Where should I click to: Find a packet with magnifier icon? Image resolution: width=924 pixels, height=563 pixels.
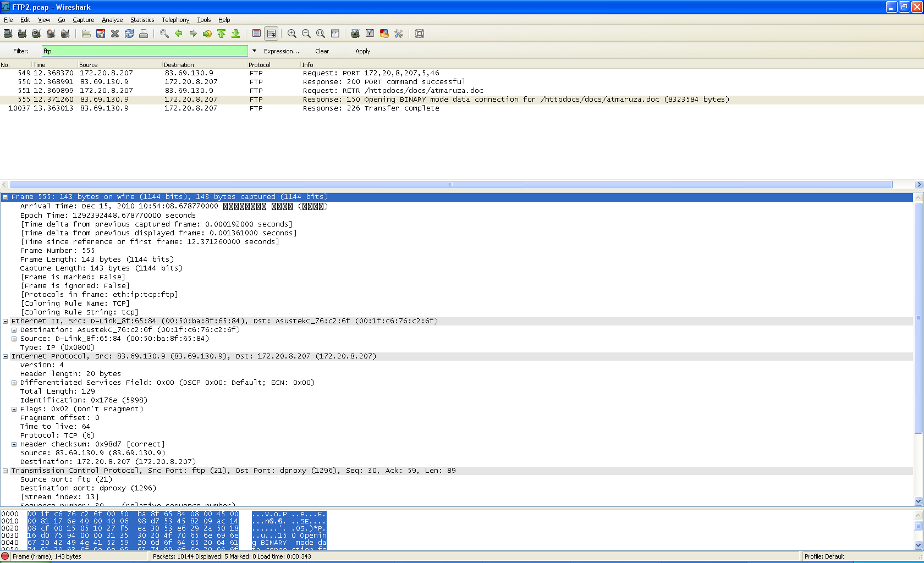pos(164,34)
